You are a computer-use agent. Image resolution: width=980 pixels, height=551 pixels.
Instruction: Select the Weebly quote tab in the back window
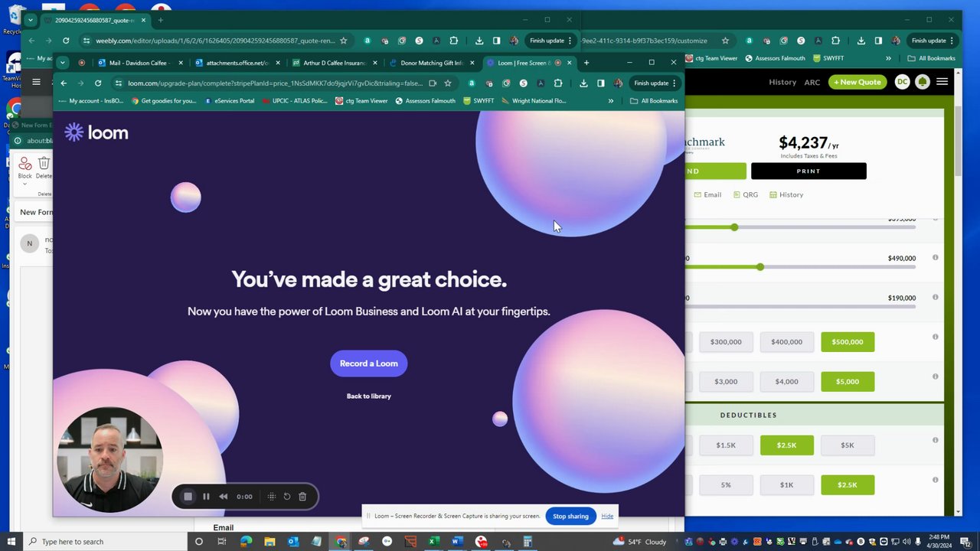pos(95,20)
